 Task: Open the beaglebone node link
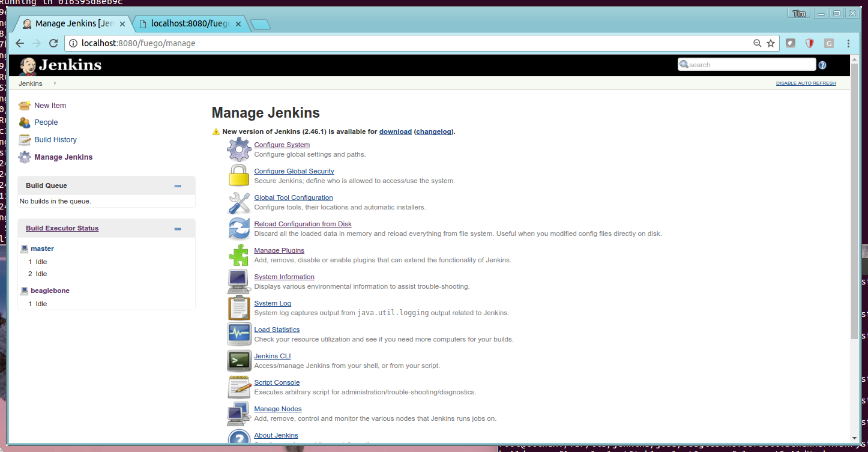[x=50, y=291]
